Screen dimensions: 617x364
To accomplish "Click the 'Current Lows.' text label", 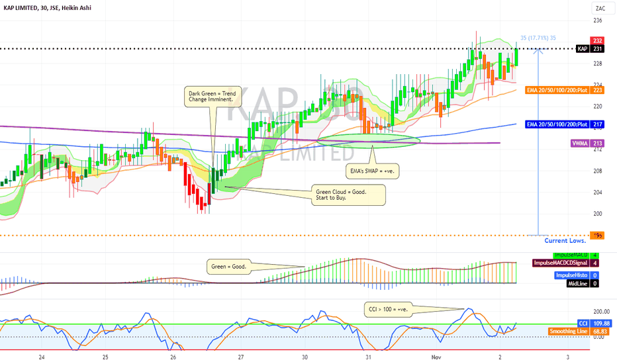I will pyautogui.click(x=565, y=240).
